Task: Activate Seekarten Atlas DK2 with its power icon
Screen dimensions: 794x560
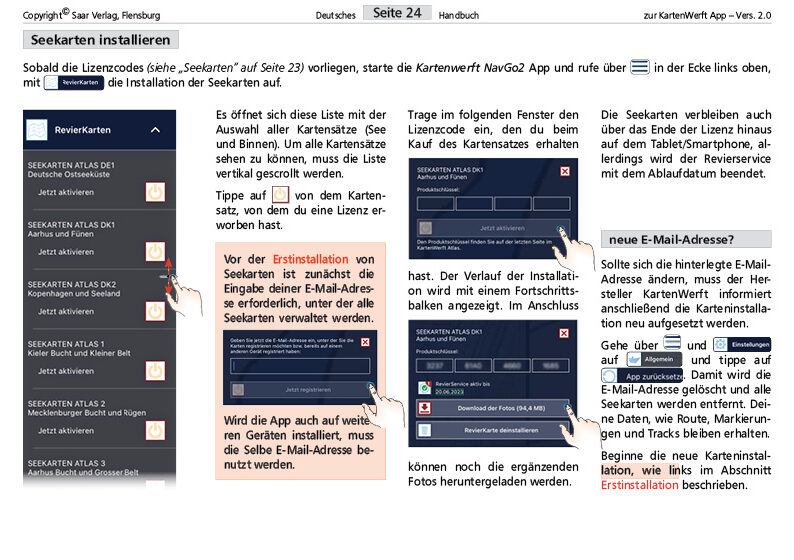Action: pyautogui.click(x=155, y=311)
